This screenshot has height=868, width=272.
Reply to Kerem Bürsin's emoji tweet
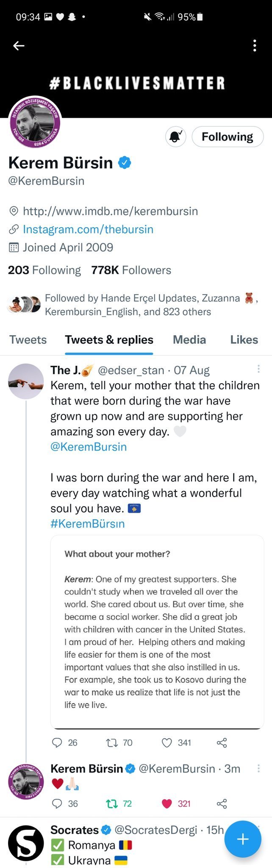tap(57, 804)
